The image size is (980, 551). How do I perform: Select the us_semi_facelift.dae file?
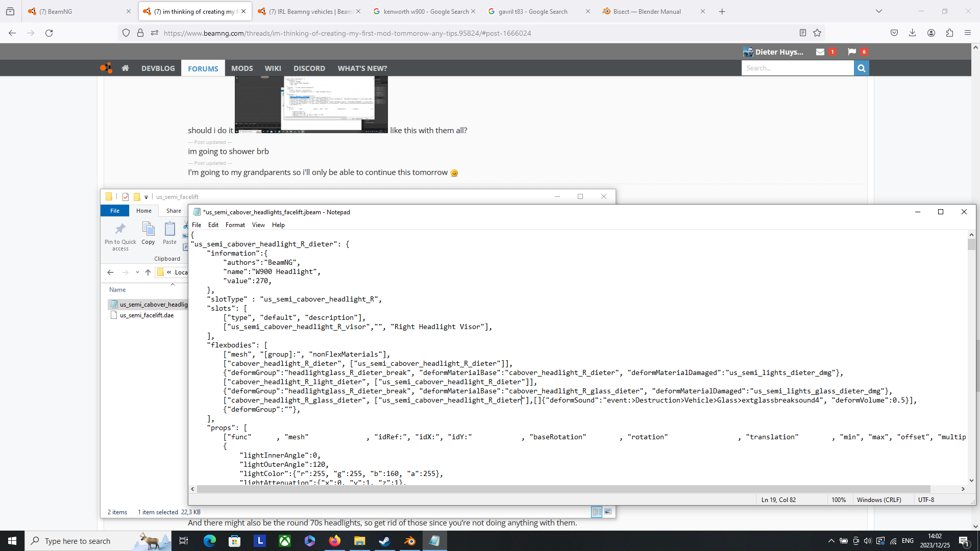click(x=146, y=315)
